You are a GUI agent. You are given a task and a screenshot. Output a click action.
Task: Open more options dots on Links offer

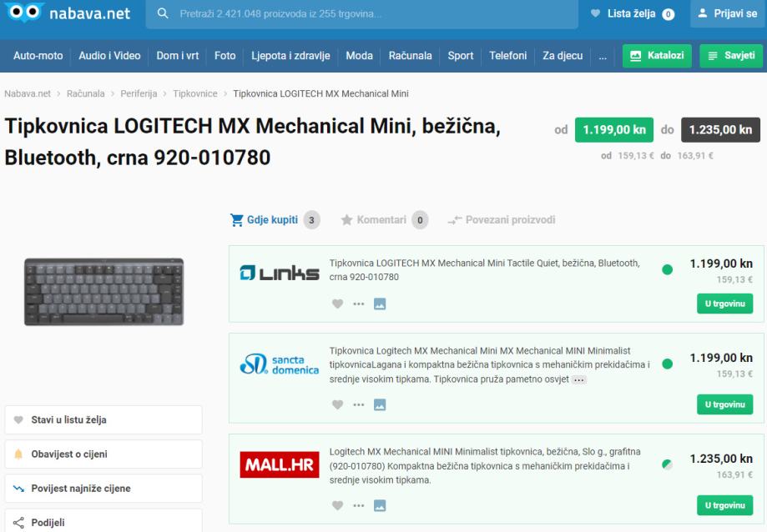coord(359,304)
